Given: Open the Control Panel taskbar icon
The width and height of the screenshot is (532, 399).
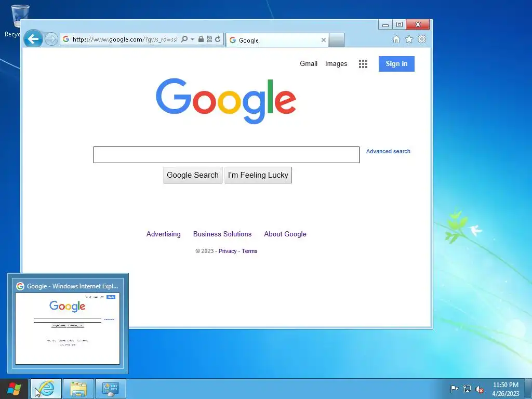Looking at the screenshot, I should tap(111, 389).
